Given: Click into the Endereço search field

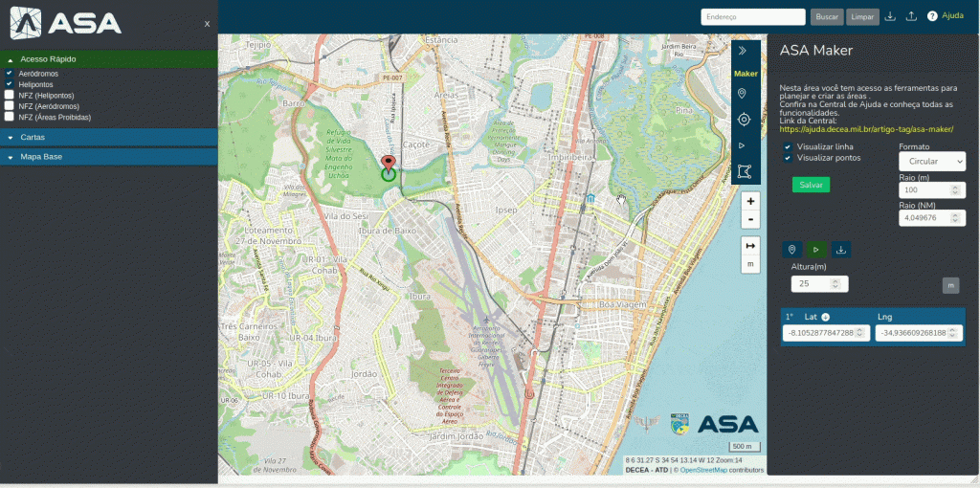Looking at the screenshot, I should [x=753, y=17].
